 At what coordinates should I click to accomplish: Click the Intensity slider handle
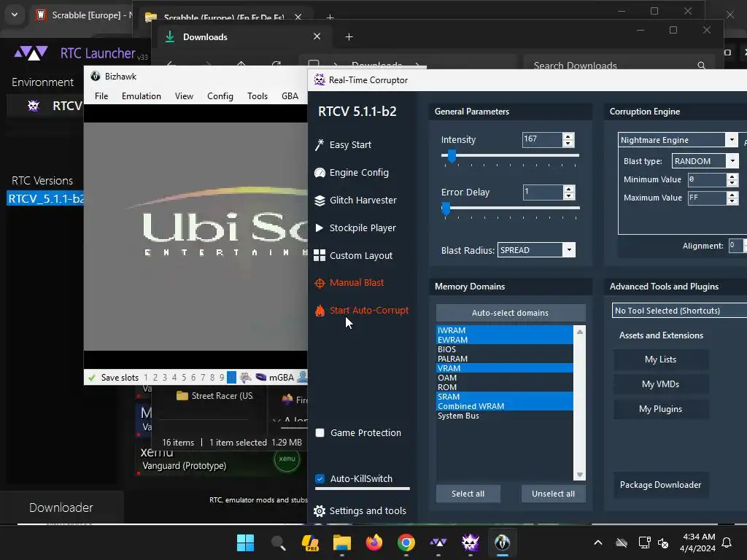point(451,156)
